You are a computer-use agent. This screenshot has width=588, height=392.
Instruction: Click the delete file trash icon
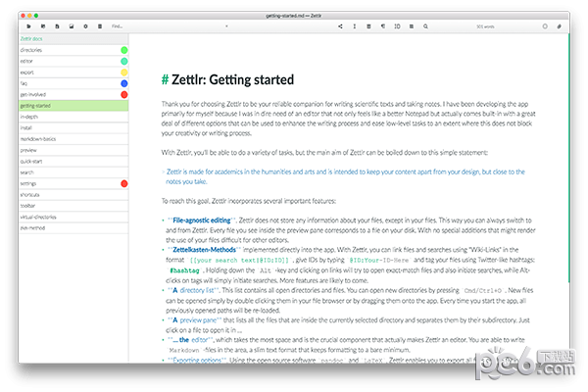click(368, 26)
